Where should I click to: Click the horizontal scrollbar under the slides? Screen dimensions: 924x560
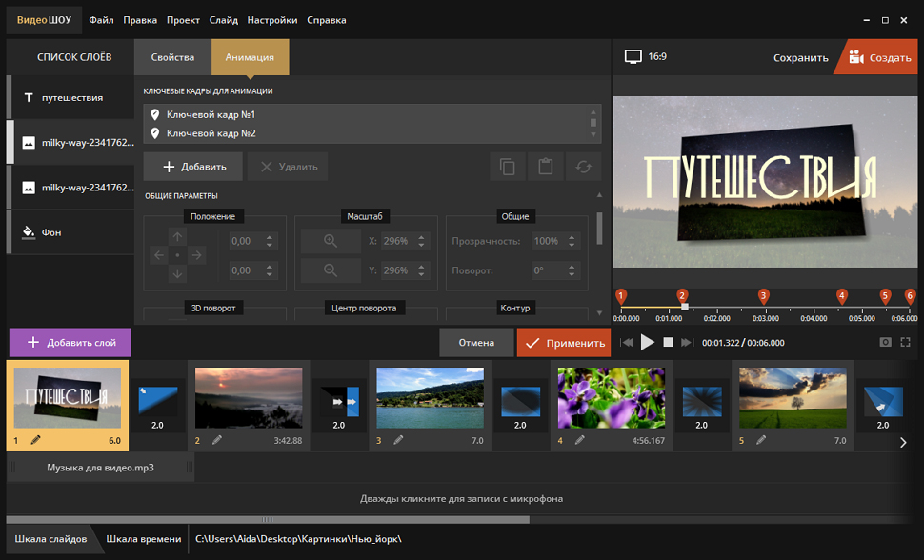pos(268,520)
